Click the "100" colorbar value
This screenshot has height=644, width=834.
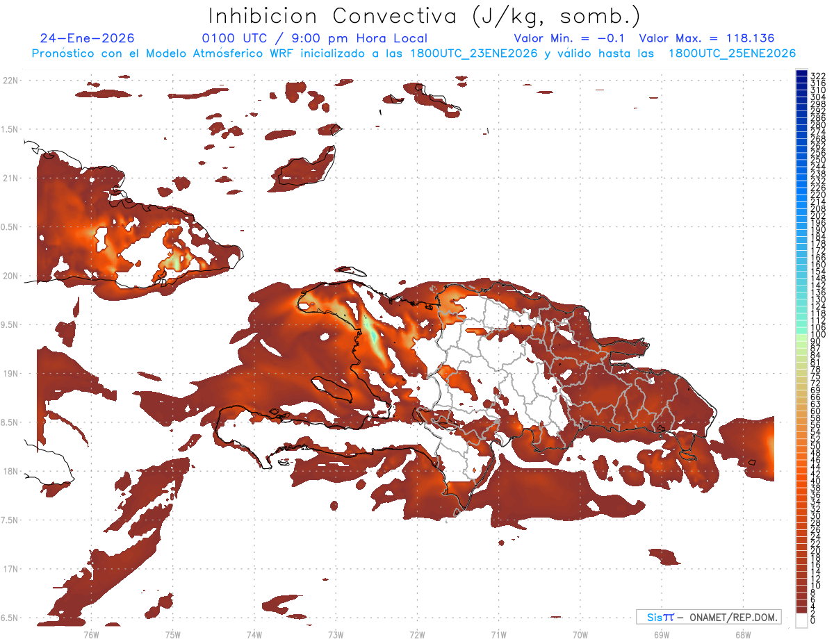[x=817, y=334]
